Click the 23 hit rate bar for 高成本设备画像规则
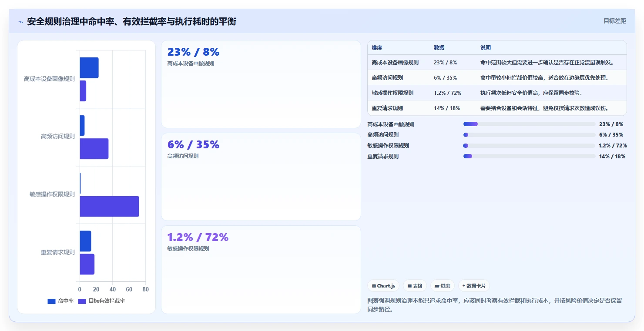 click(89, 67)
